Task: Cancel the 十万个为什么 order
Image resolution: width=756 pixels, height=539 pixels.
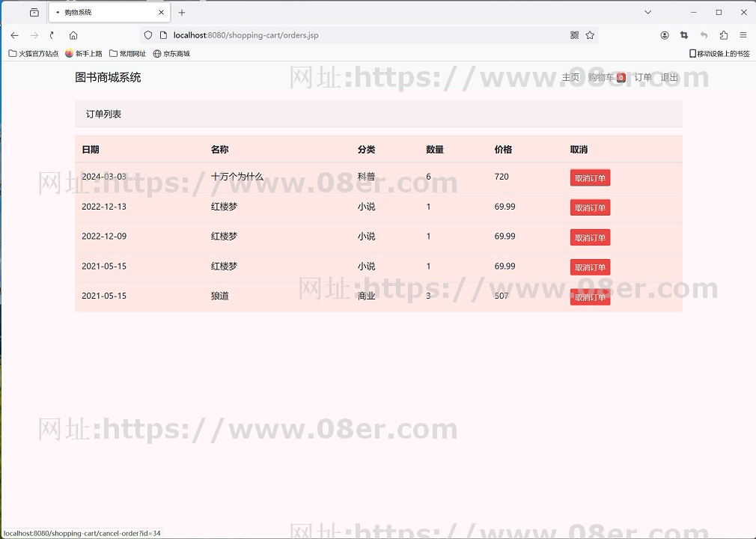Action: click(x=590, y=178)
